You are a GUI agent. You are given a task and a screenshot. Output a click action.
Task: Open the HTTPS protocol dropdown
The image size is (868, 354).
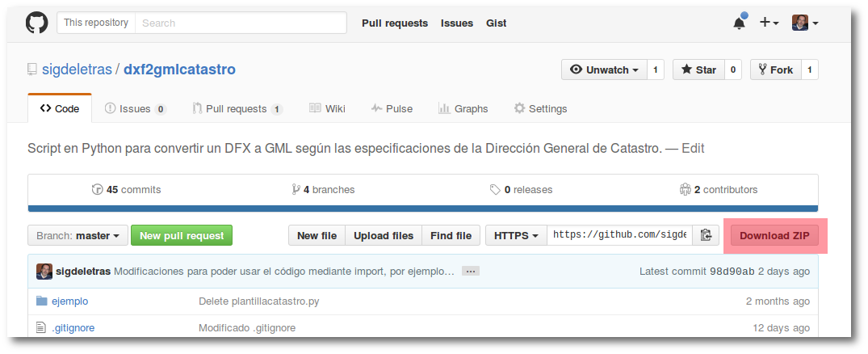click(516, 235)
